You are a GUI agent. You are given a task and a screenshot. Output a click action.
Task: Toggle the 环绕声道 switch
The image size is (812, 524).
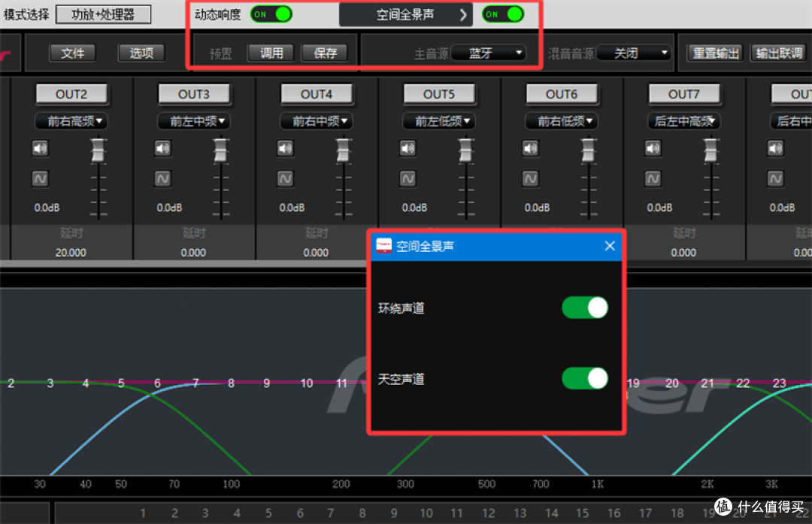(x=585, y=307)
